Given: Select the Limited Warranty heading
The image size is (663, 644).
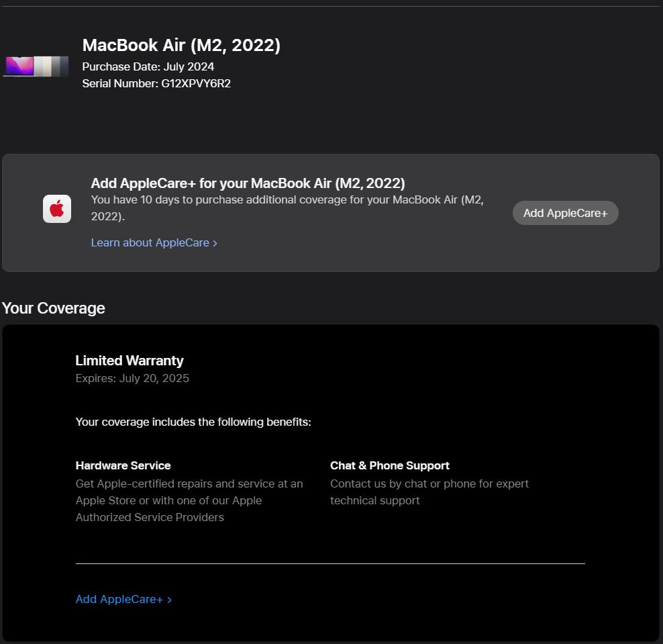Looking at the screenshot, I should (x=130, y=361).
